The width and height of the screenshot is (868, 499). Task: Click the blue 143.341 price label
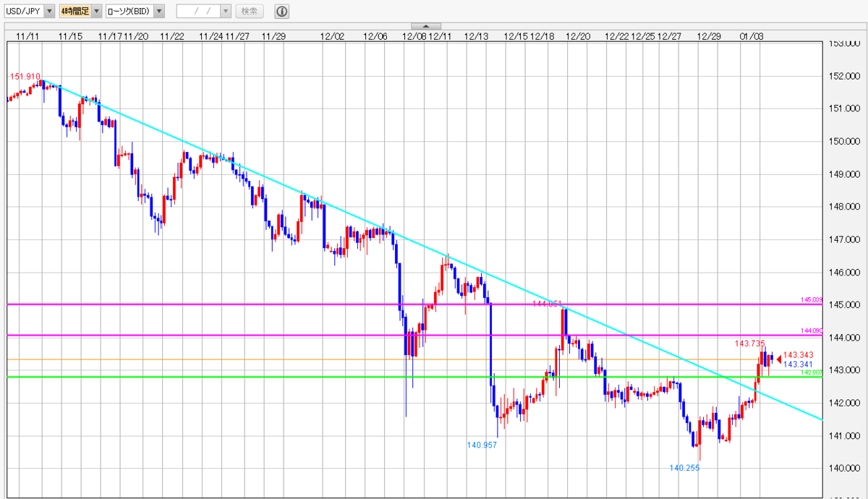[799, 364]
